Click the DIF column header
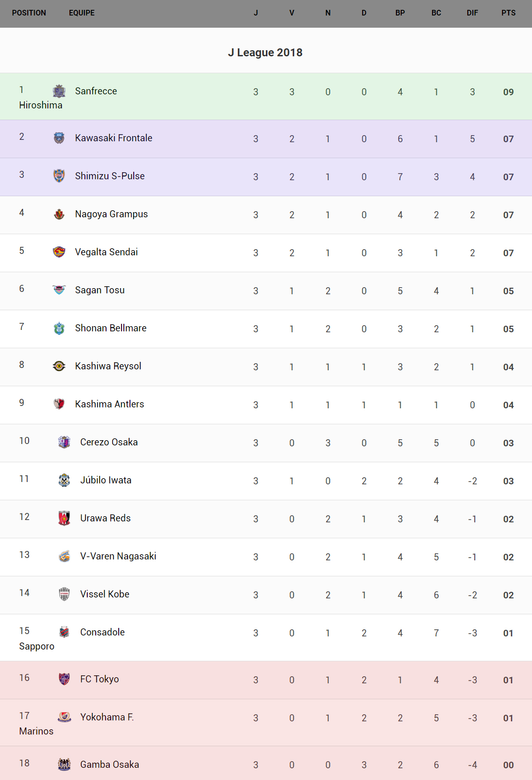Screen dimensions: 532x780 [x=472, y=13]
